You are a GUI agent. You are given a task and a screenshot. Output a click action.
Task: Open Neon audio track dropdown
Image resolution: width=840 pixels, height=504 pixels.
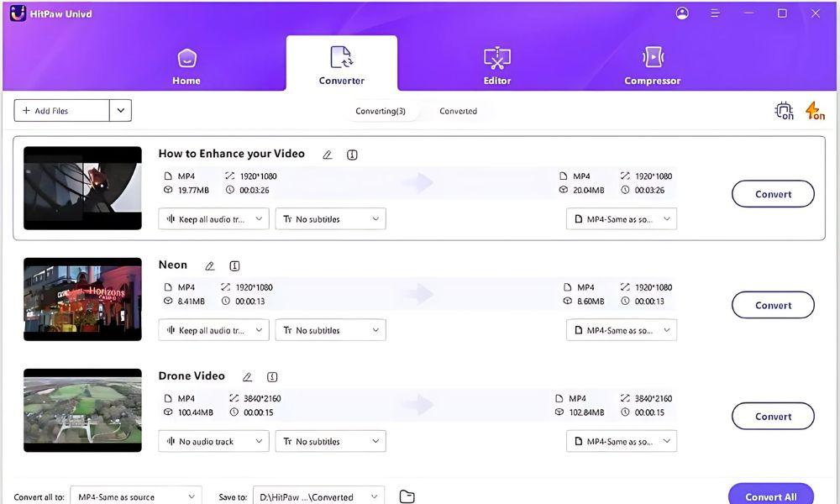[213, 330]
